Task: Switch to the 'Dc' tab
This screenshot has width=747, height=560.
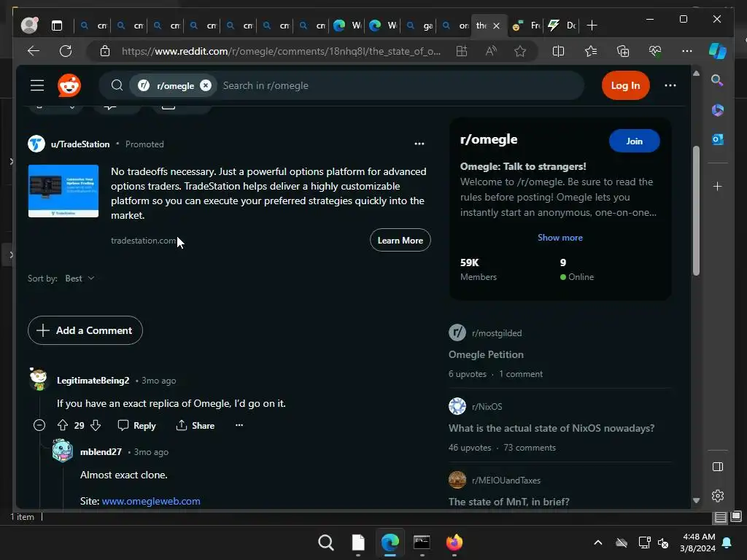Action: point(562,26)
